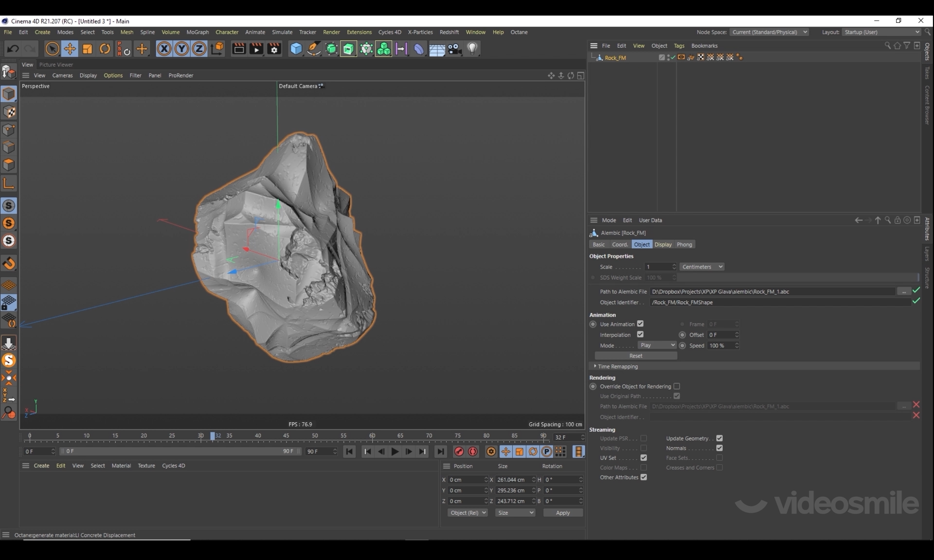Add a Light object from the toolbar

[472, 49]
